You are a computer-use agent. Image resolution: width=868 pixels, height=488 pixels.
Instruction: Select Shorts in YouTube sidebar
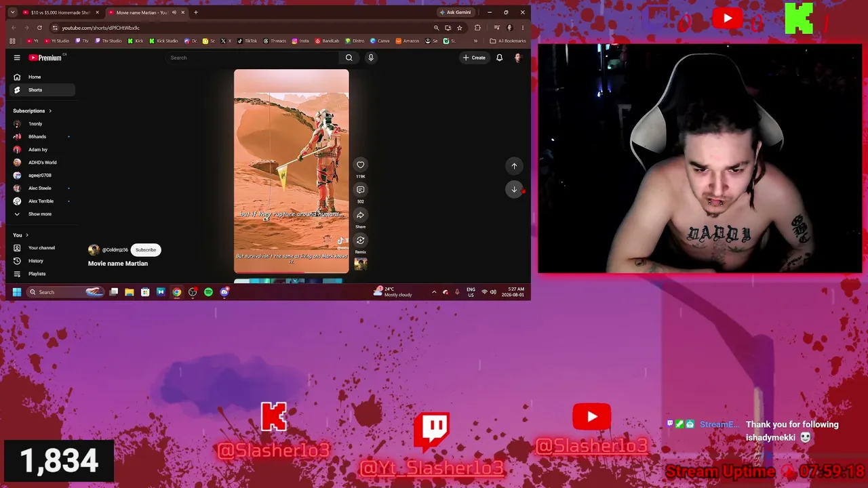click(x=43, y=90)
